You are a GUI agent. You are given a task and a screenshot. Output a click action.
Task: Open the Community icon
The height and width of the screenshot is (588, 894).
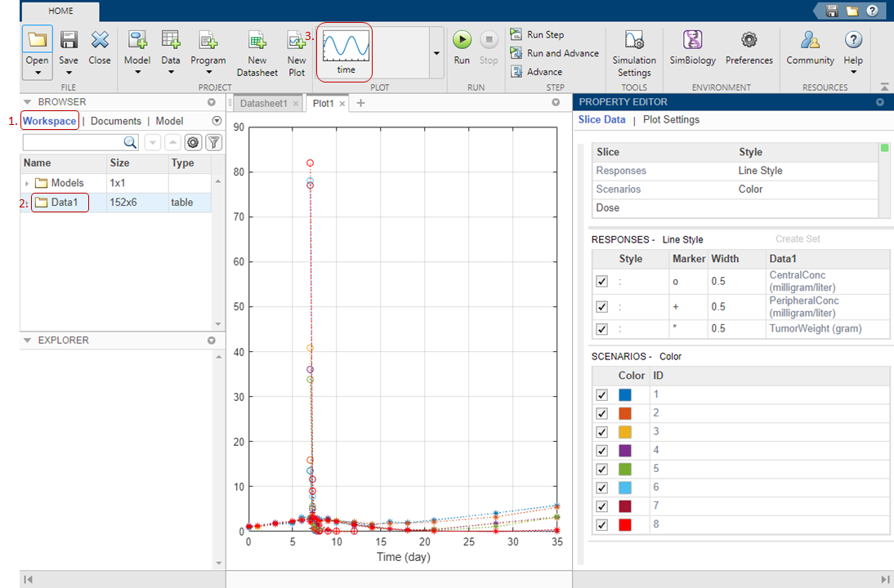pyautogui.click(x=810, y=40)
